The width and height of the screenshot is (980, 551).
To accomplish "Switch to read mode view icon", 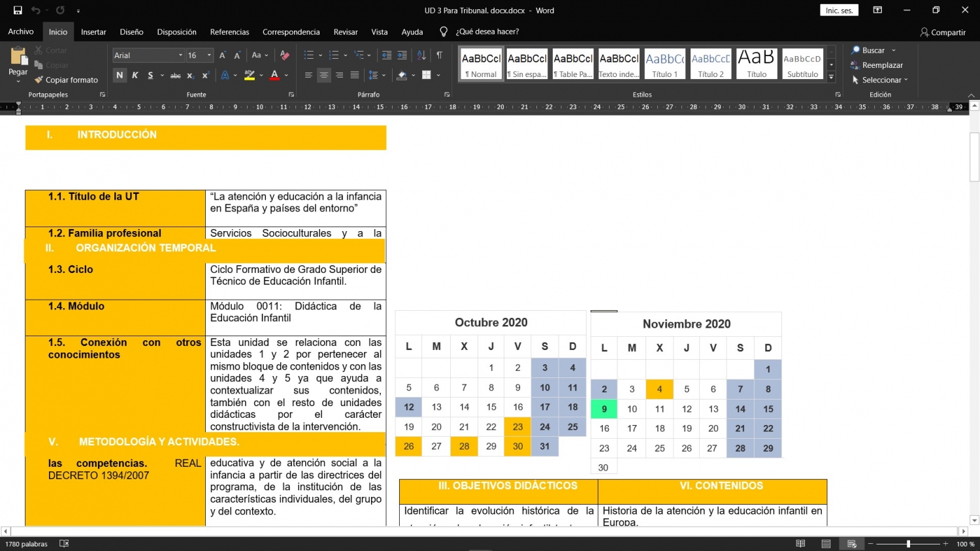I will pyautogui.click(x=800, y=544).
